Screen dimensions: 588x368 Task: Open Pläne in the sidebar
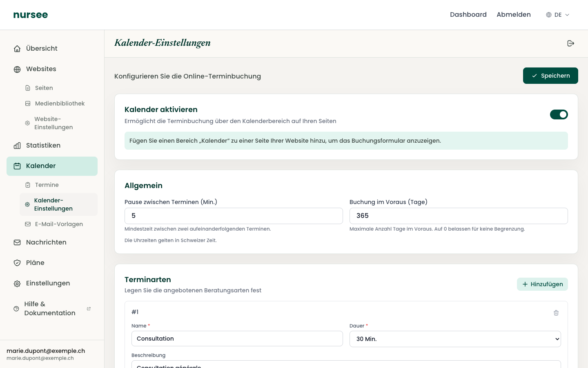(x=52, y=263)
